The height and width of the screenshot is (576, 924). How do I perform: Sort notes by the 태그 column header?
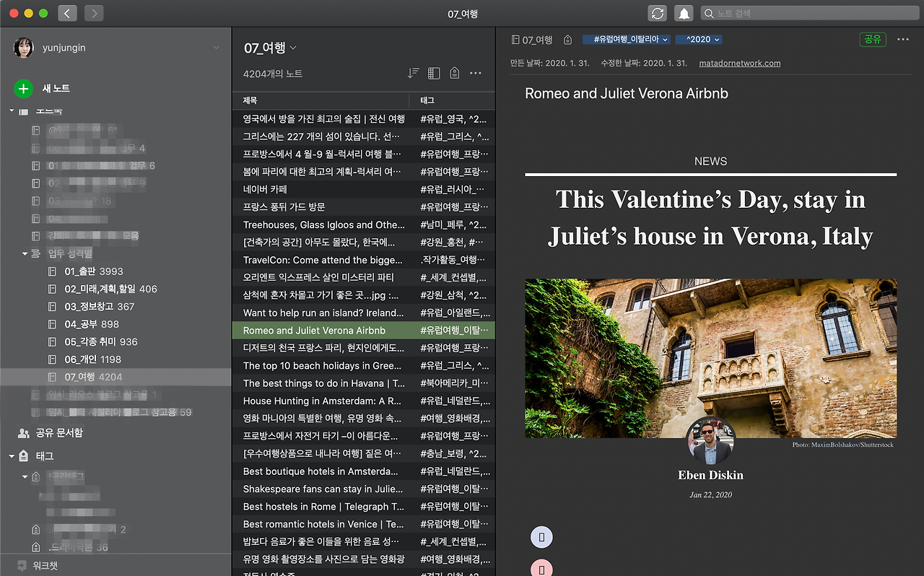tap(453, 100)
